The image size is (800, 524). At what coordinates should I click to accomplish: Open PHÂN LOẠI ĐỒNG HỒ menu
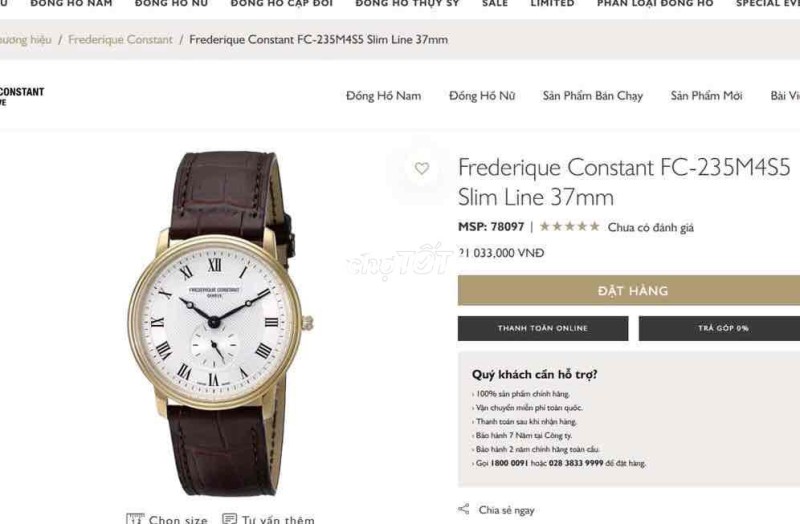pyautogui.click(x=655, y=4)
